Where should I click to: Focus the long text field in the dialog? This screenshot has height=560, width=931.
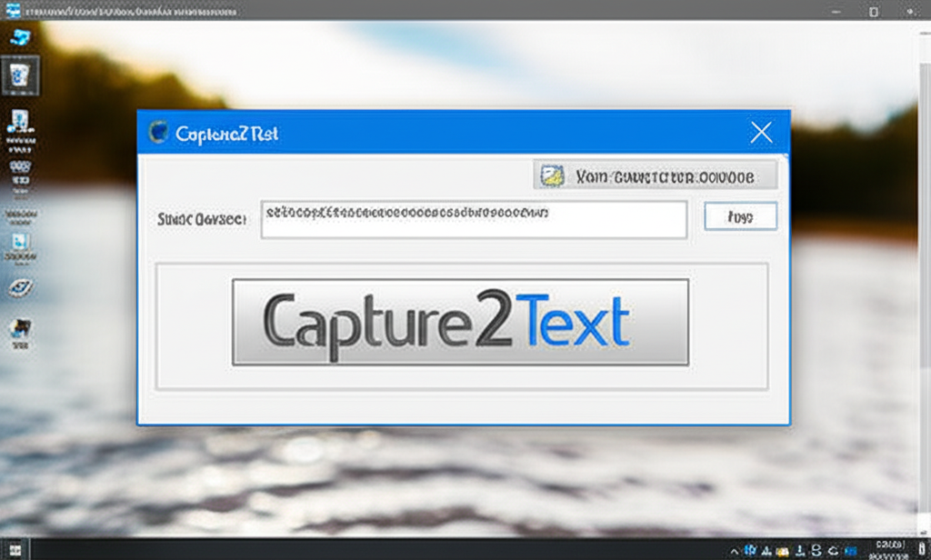(473, 219)
